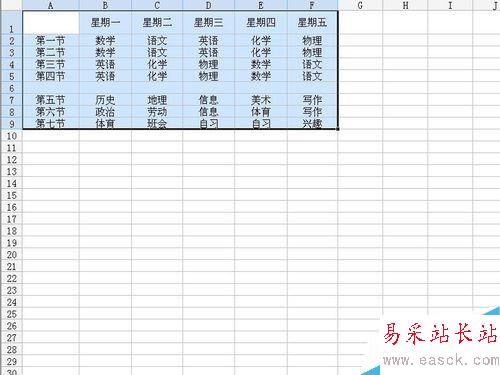Select column F header

point(312,5)
